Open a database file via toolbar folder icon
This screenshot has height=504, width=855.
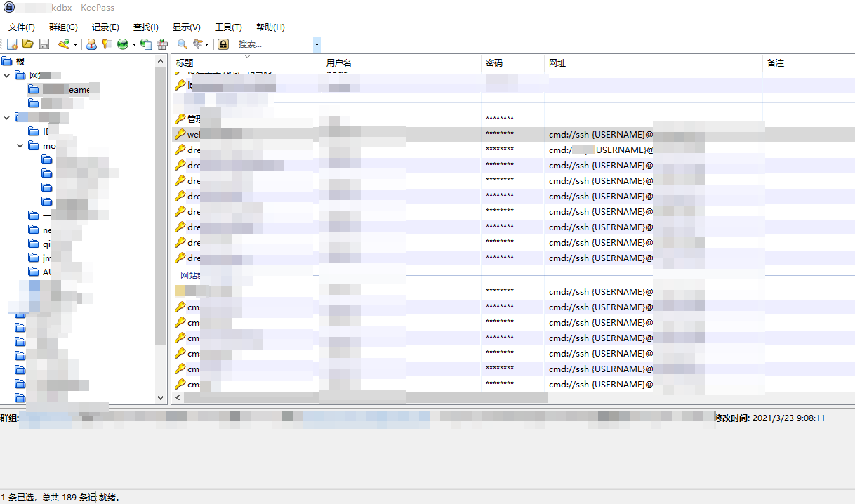click(28, 44)
